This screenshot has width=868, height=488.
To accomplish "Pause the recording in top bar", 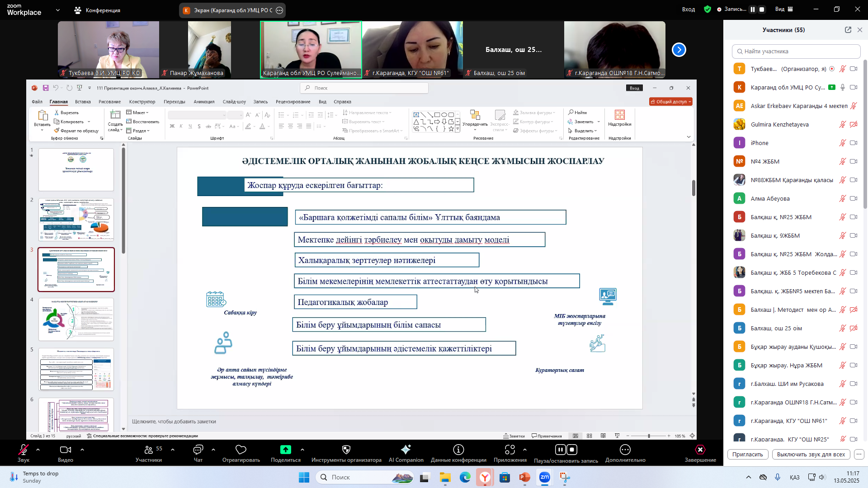I will coord(753,9).
